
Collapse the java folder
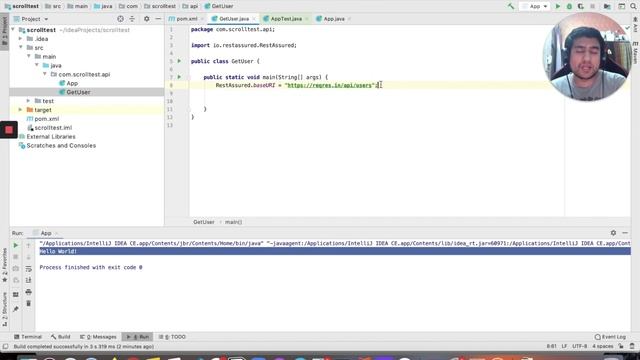pyautogui.click(x=37, y=65)
